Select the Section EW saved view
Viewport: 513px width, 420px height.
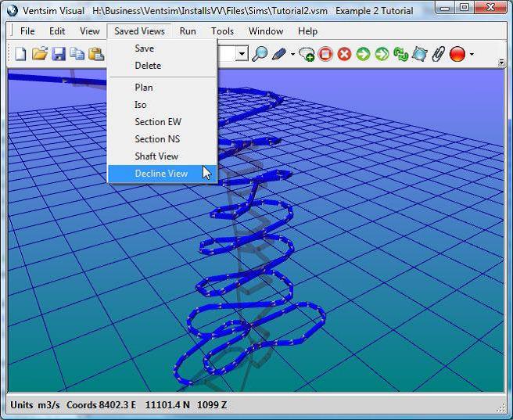pyautogui.click(x=163, y=122)
